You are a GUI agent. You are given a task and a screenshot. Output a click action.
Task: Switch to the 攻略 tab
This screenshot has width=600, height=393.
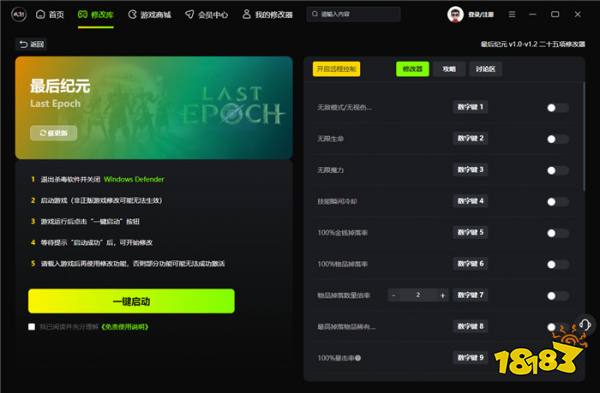click(x=449, y=69)
